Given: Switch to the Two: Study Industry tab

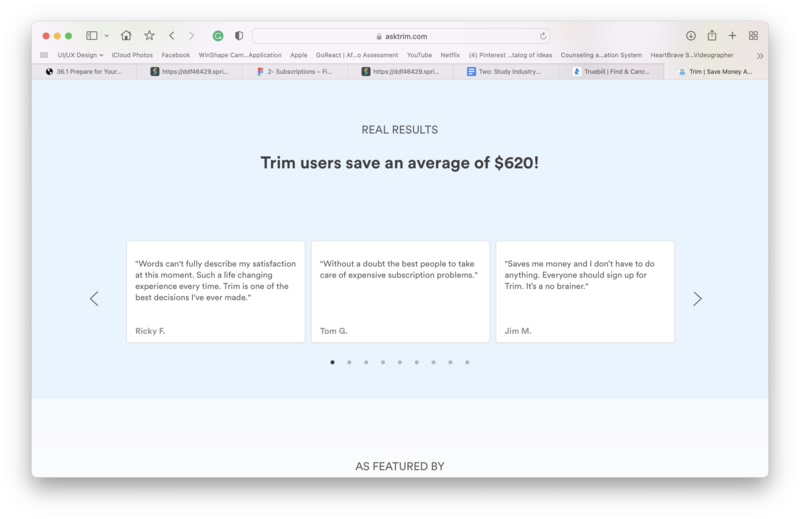Looking at the screenshot, I should click(x=506, y=71).
